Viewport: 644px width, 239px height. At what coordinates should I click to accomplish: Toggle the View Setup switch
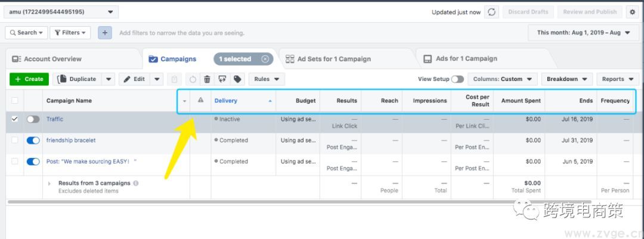coord(457,79)
